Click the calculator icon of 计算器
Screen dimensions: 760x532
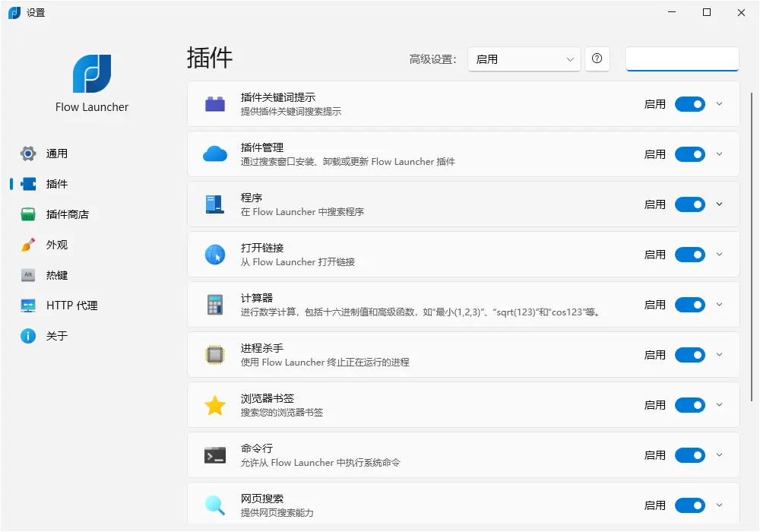pyautogui.click(x=215, y=305)
